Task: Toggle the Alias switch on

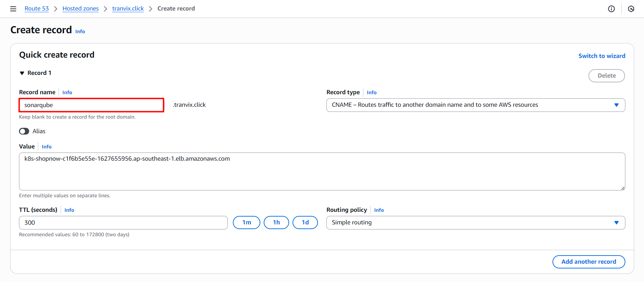Action: click(24, 131)
